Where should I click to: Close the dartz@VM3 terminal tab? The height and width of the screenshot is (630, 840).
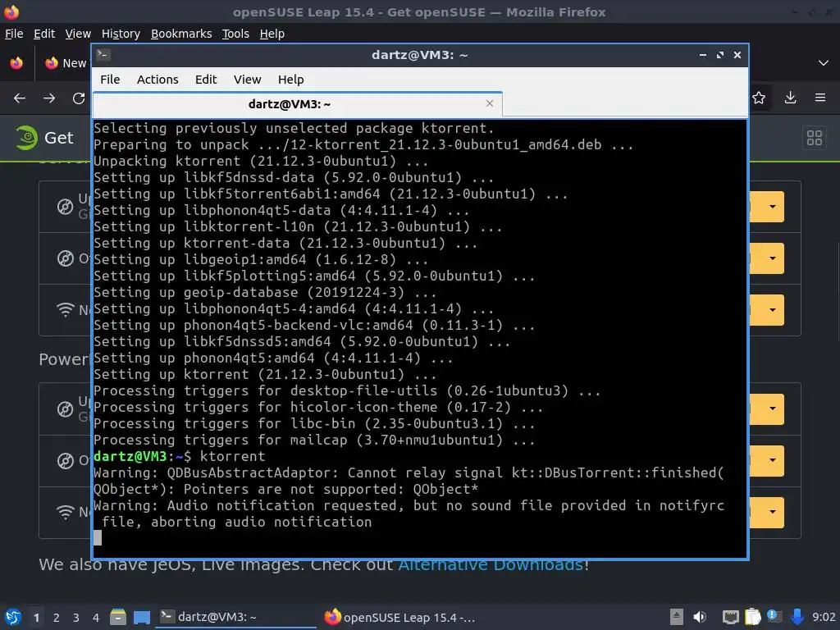pyautogui.click(x=489, y=103)
